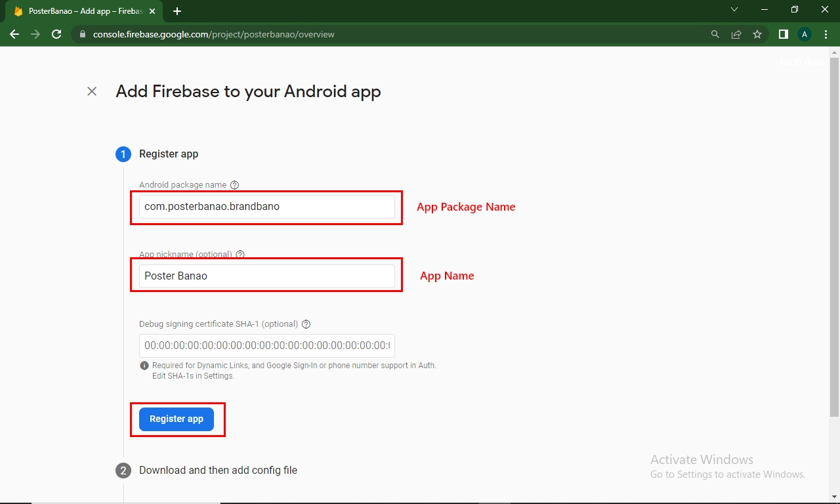Click the page vertical scrollbar

[834, 236]
